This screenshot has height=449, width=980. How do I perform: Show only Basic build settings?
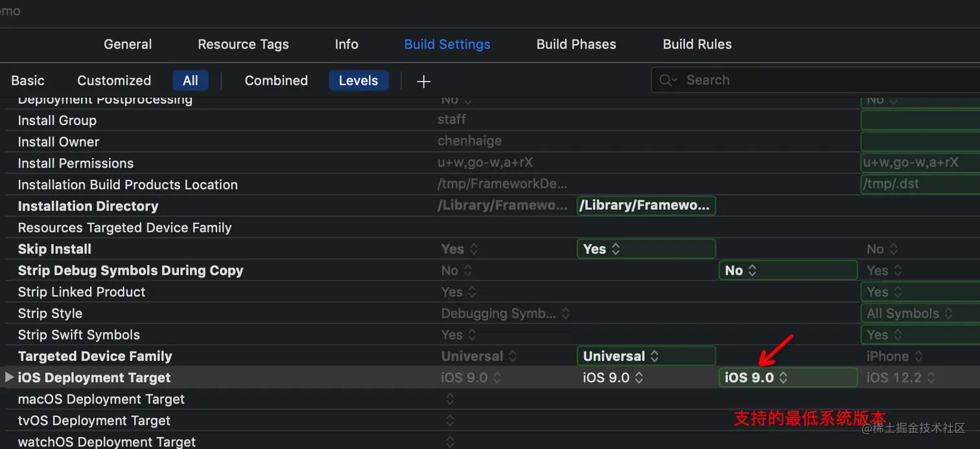[x=28, y=81]
